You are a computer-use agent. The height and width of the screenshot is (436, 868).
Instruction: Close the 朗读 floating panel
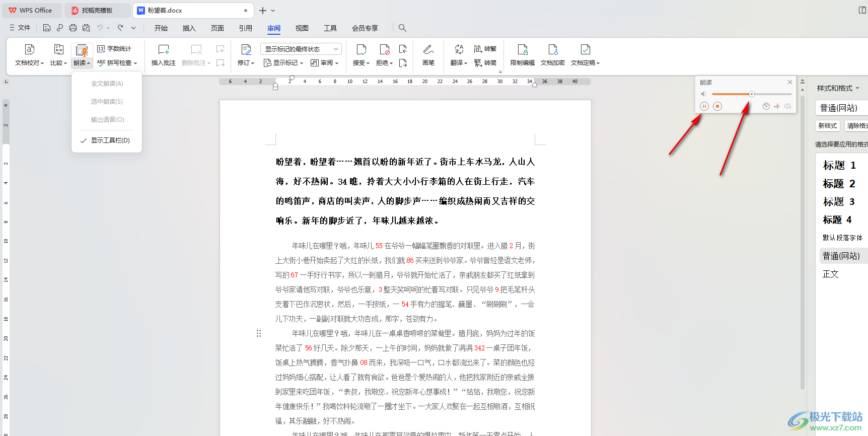pos(790,82)
